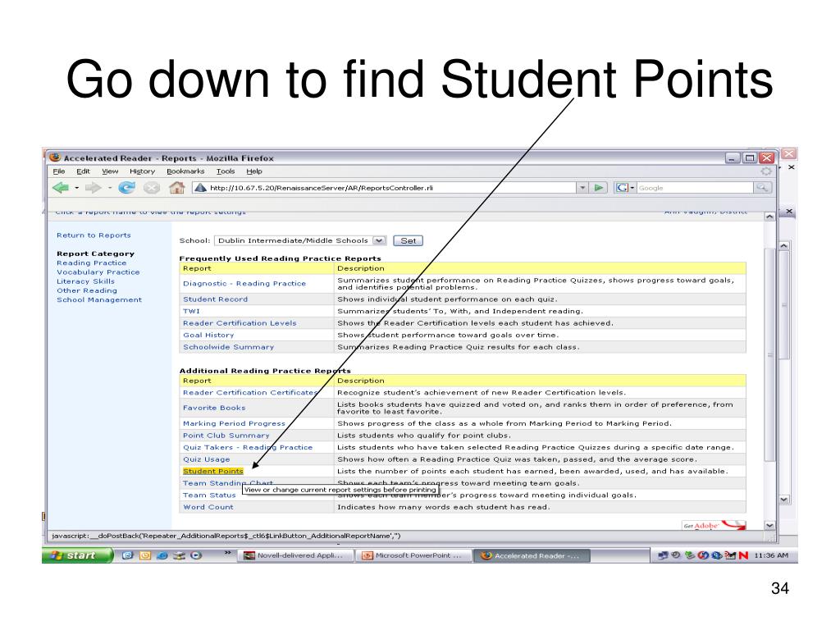Viewport: 840px width, 630px height.
Task: Open the Tools menu
Action: coord(226,171)
